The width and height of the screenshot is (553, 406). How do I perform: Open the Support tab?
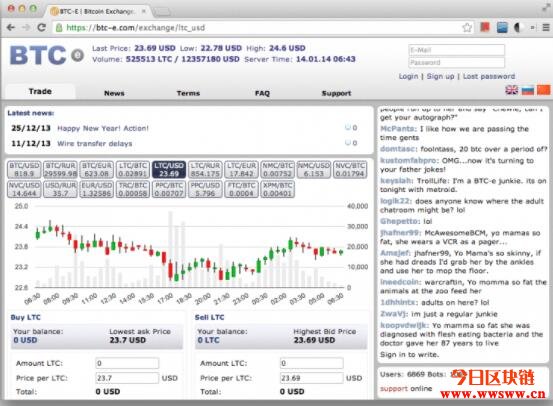click(336, 93)
